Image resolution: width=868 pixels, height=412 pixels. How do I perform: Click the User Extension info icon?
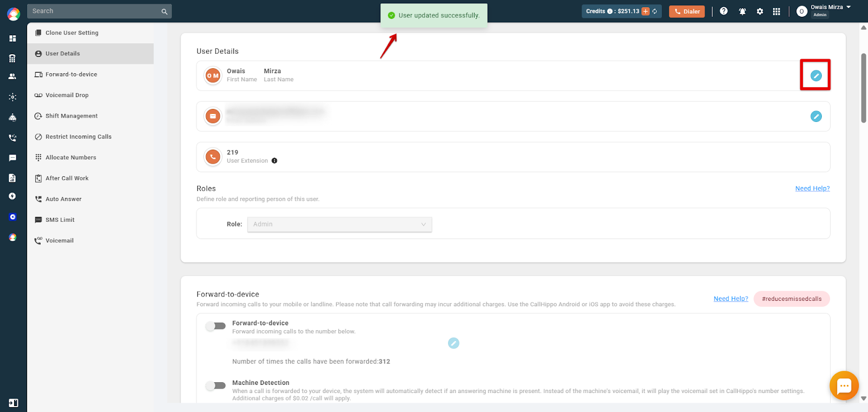pyautogui.click(x=275, y=160)
